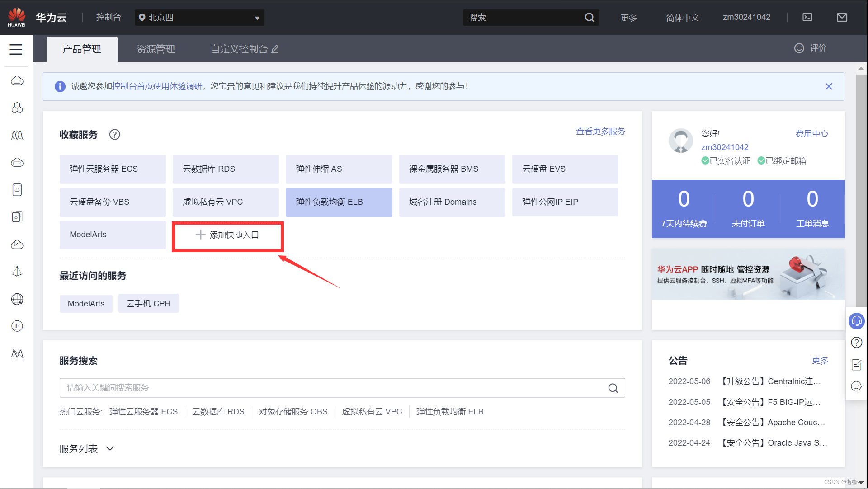The image size is (868, 489).
Task: Expand the 服务列表 section
Action: 87,449
